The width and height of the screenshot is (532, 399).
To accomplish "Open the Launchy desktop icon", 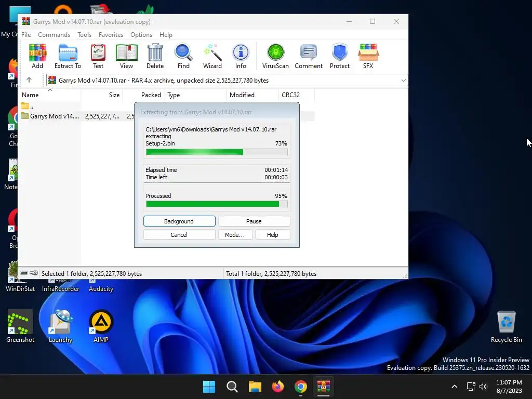I will pos(60,326).
